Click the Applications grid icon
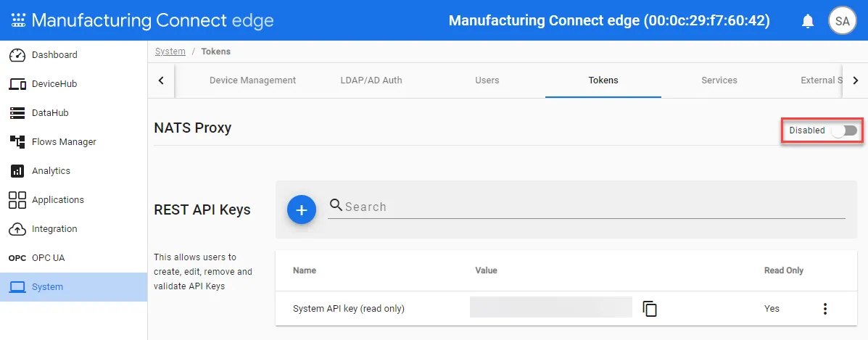The height and width of the screenshot is (340, 868). coord(17,200)
